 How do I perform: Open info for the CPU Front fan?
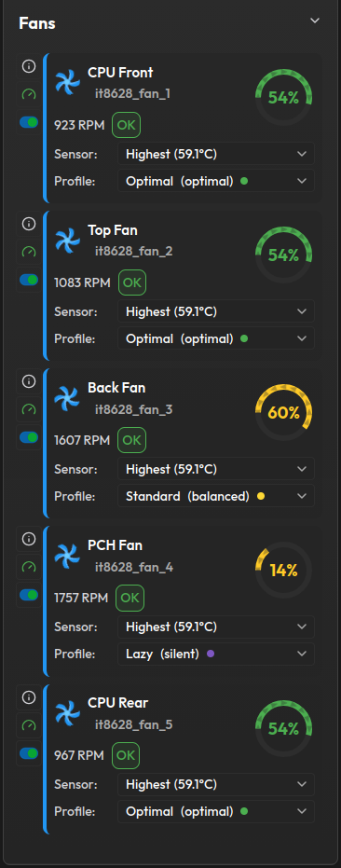pyautogui.click(x=28, y=66)
